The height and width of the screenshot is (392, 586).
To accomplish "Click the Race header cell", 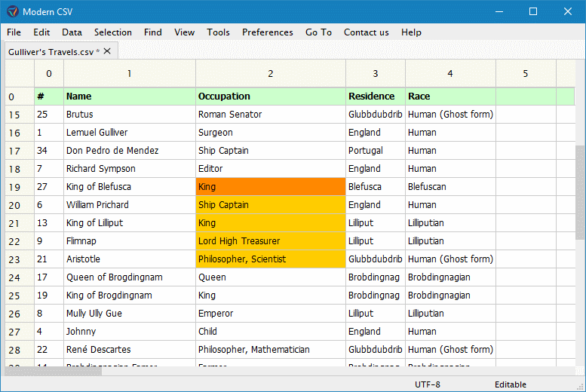I will click(450, 96).
